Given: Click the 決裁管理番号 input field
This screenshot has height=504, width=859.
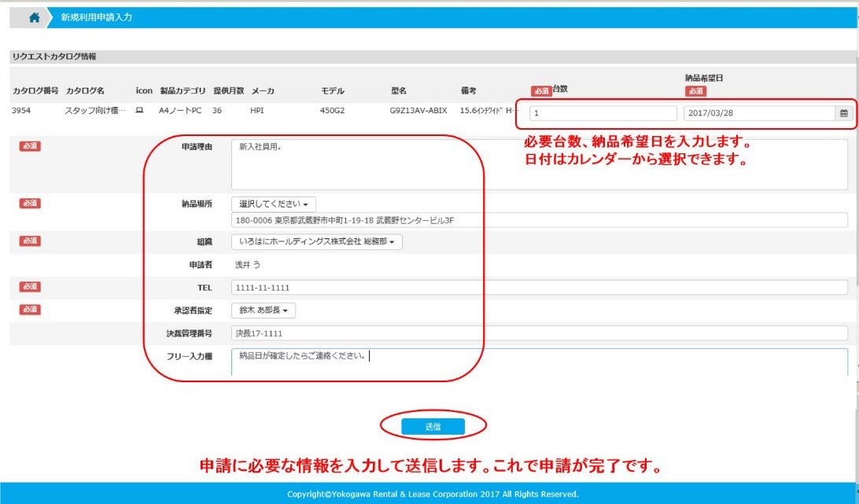Looking at the screenshot, I should pyautogui.click(x=539, y=333).
